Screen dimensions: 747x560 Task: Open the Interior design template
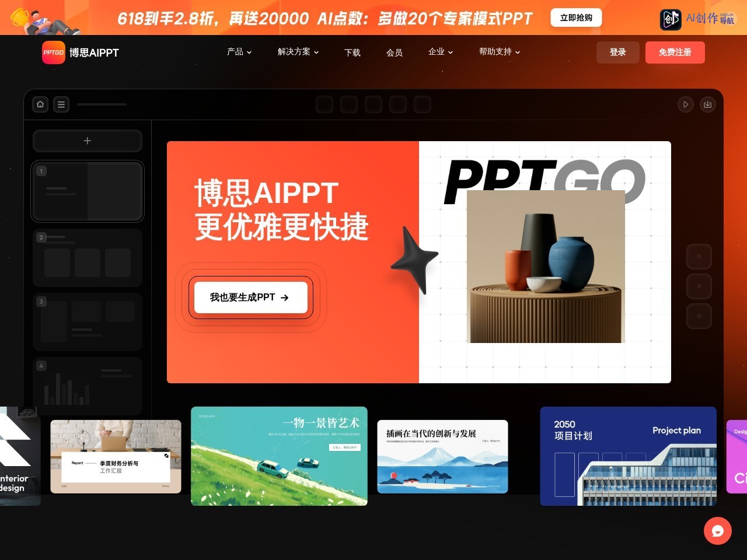[20, 456]
